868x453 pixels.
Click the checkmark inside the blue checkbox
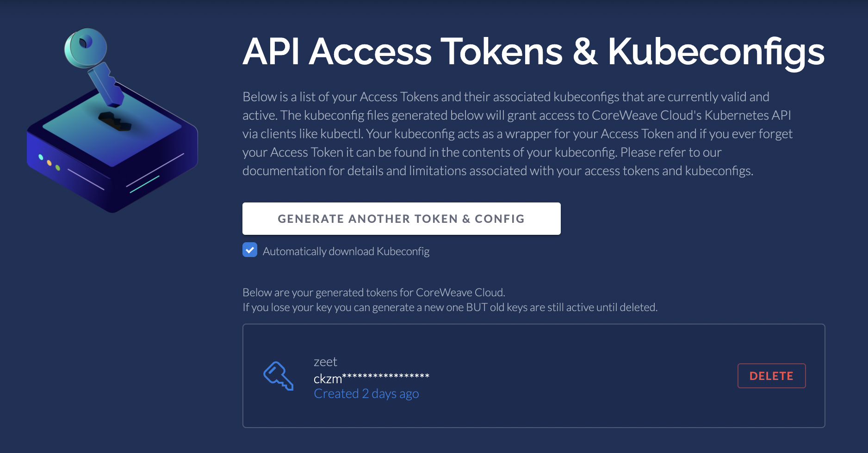pos(250,250)
